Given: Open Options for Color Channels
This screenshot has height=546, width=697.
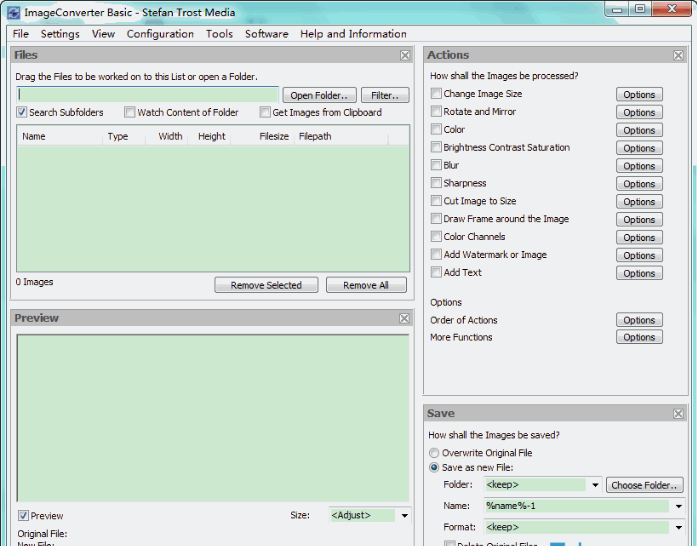Looking at the screenshot, I should tap(639, 237).
